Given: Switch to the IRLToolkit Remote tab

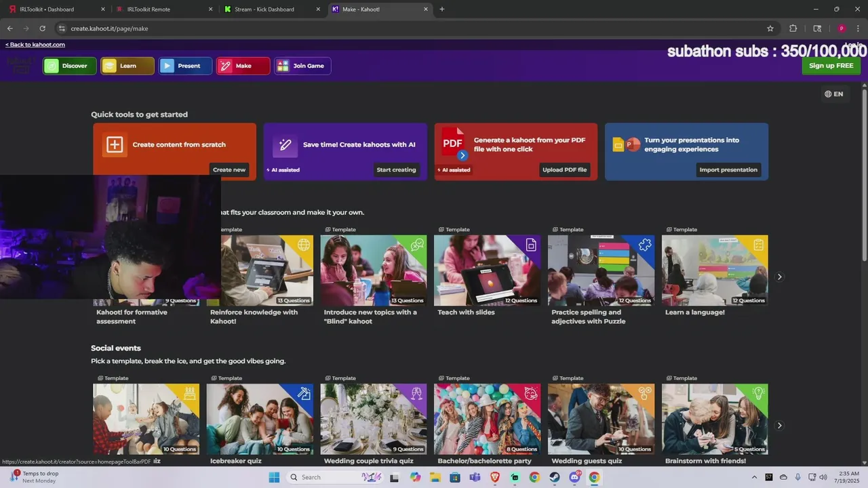Looking at the screenshot, I should [x=163, y=9].
